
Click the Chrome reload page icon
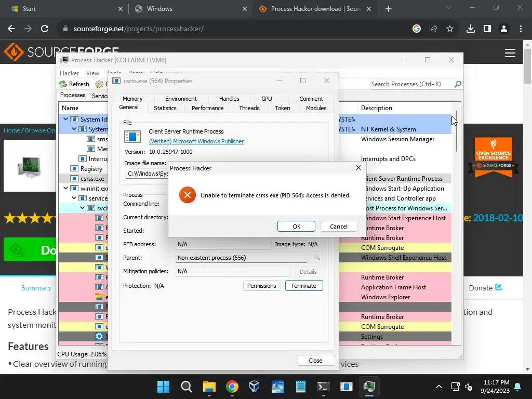45,29
